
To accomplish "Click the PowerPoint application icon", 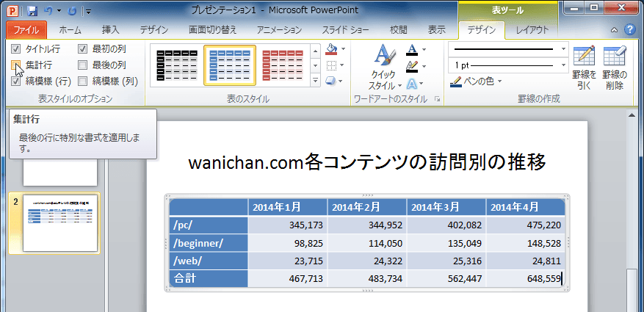I will tap(13, 10).
